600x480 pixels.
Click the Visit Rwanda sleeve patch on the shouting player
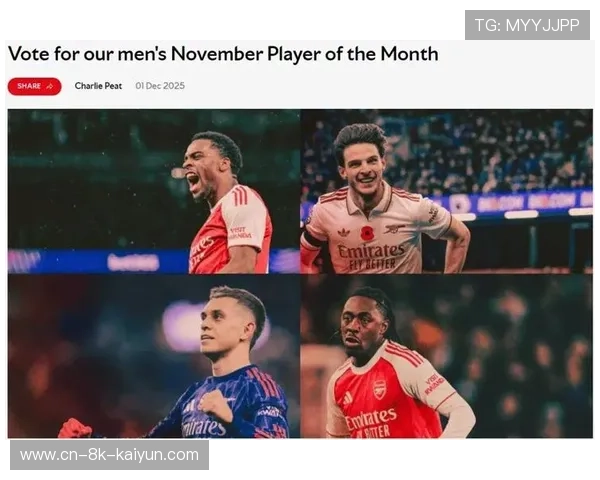(x=240, y=233)
